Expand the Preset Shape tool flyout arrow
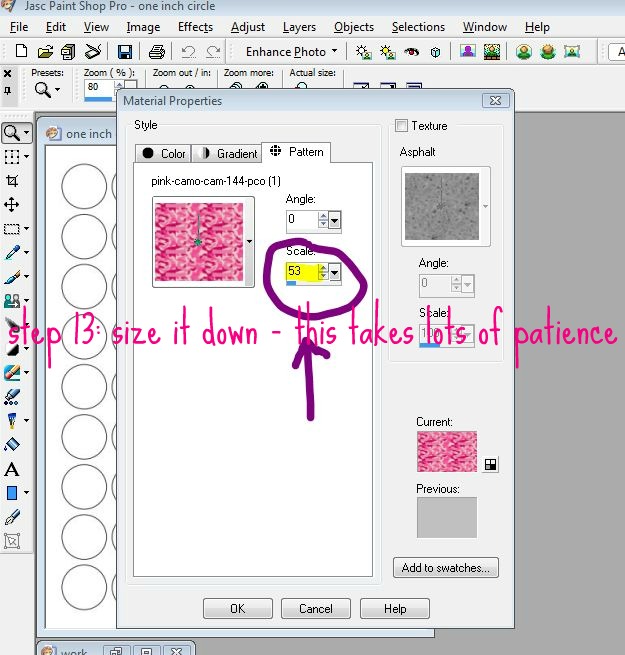 click(x=26, y=493)
